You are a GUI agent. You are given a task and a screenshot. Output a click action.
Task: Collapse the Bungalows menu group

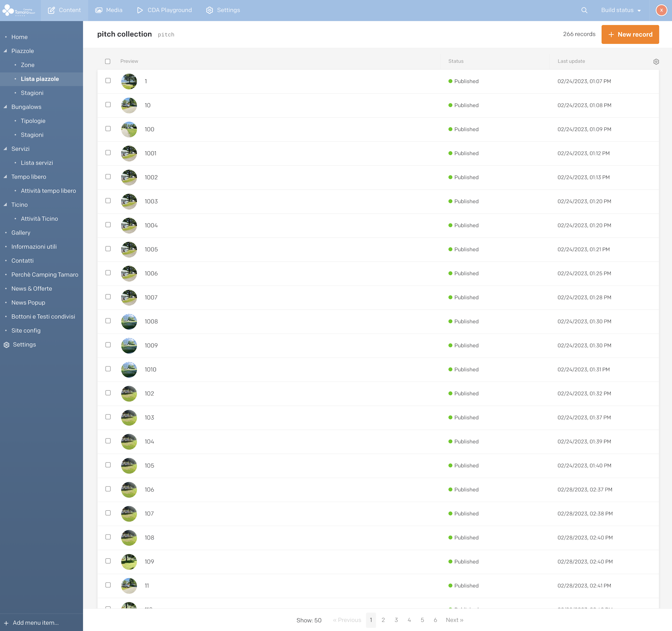click(x=5, y=107)
